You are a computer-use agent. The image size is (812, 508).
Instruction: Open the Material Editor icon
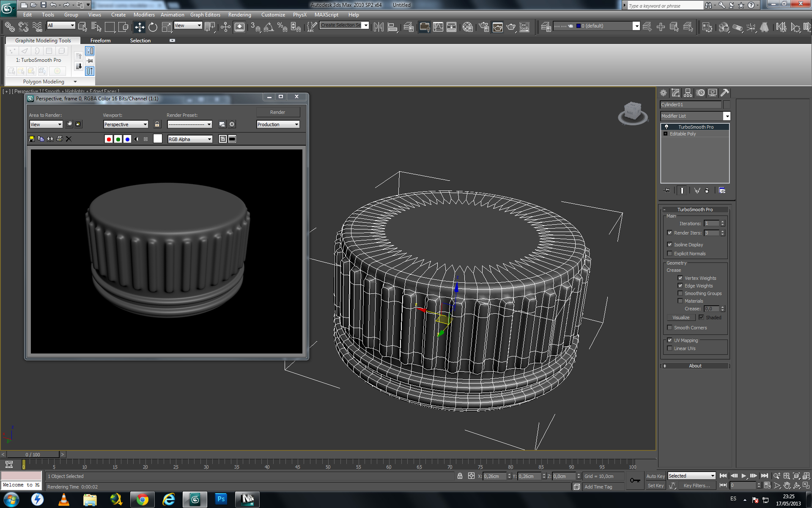click(468, 27)
